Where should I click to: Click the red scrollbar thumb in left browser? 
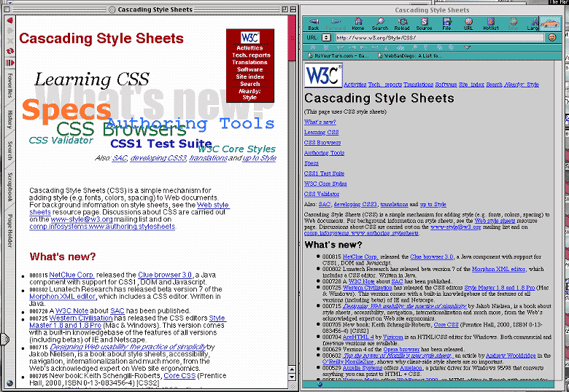click(x=292, y=38)
